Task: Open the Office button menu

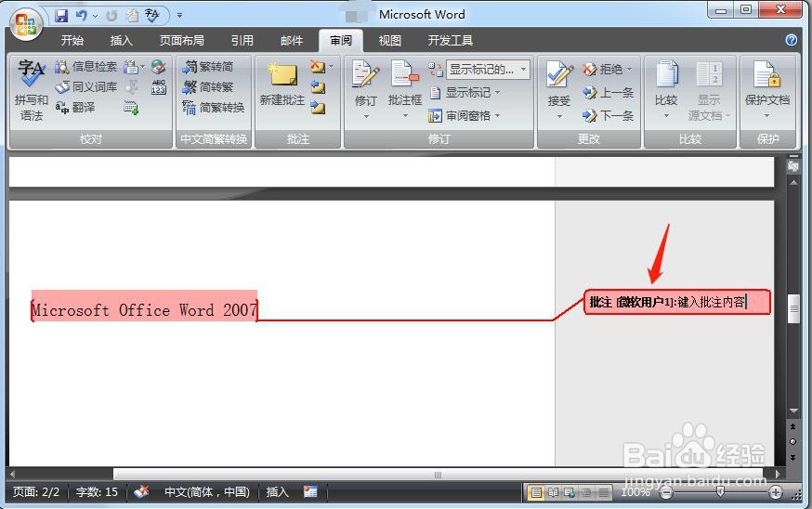Action: [26, 24]
